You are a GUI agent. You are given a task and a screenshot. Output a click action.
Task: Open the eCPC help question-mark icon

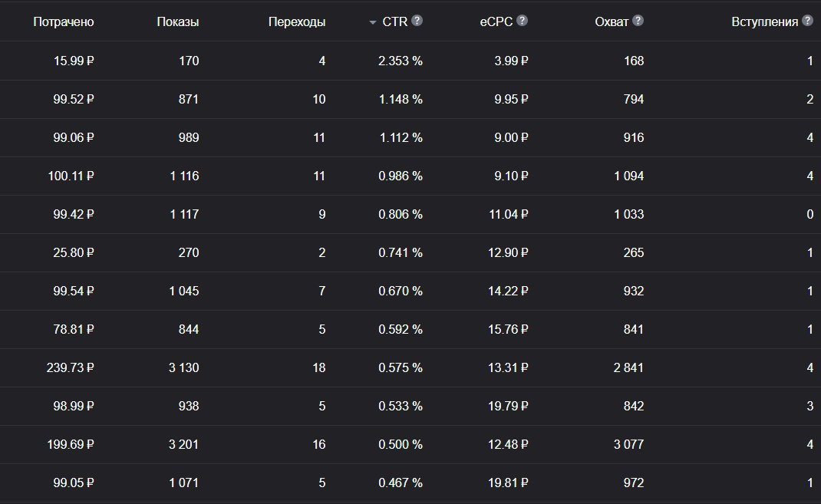pos(522,21)
